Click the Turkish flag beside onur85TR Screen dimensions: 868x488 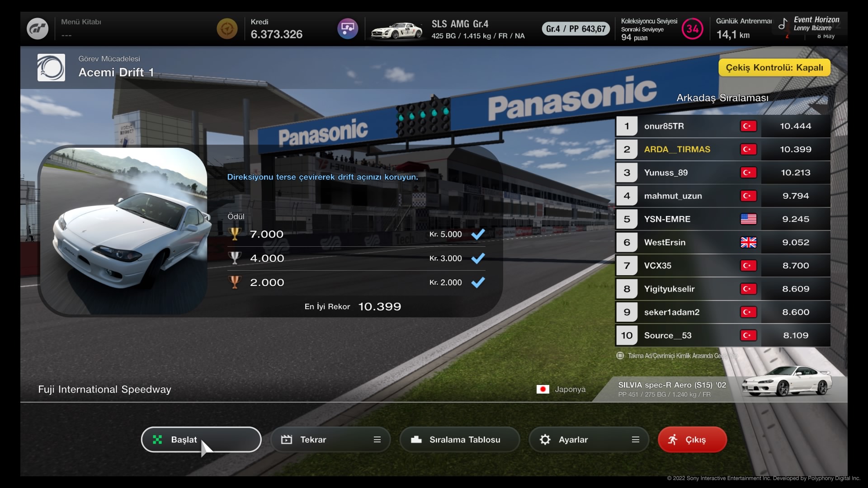748,126
